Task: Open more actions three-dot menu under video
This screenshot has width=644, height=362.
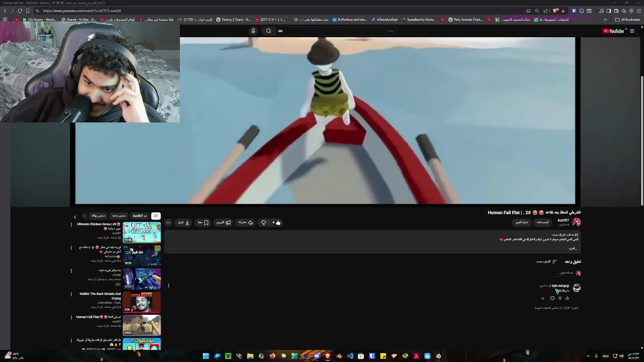Action: coord(168,222)
